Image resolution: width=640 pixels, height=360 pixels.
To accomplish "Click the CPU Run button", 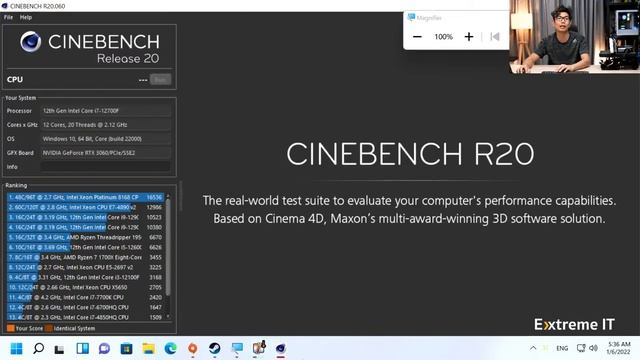I will pyautogui.click(x=160, y=80).
